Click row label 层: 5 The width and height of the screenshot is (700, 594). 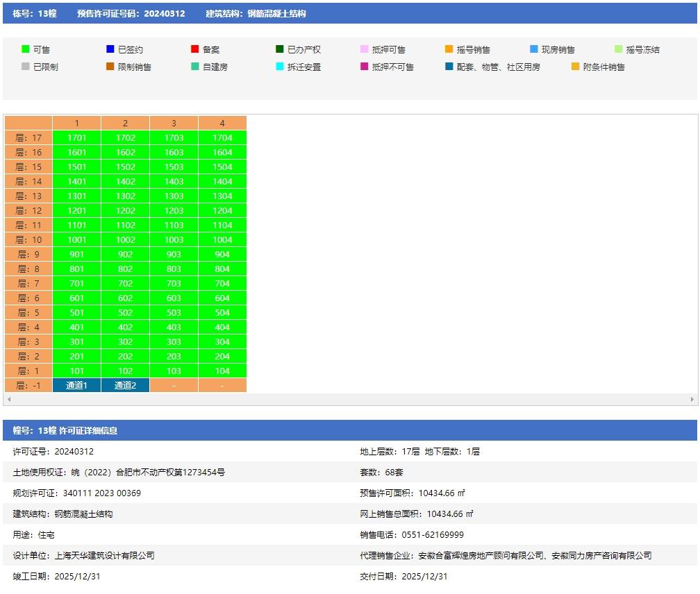click(28, 312)
